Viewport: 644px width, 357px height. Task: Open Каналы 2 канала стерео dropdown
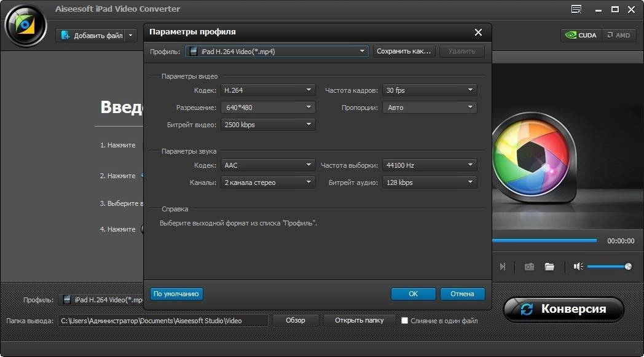(x=268, y=182)
